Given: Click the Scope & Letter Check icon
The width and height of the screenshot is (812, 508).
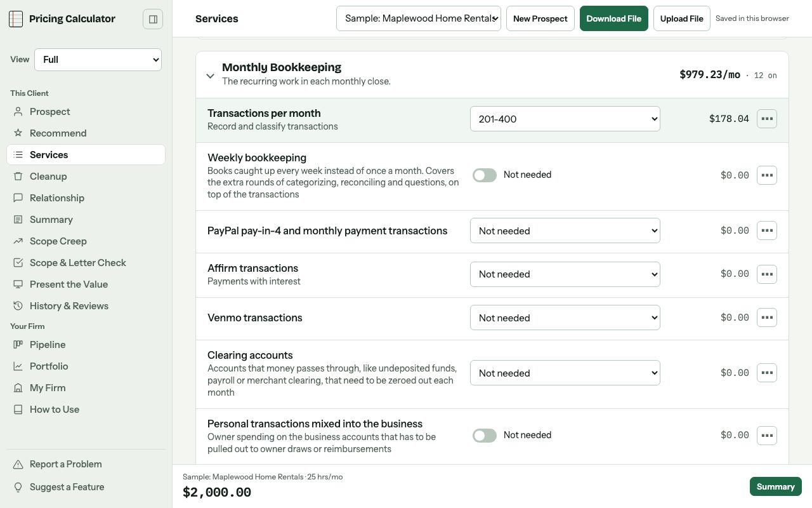Looking at the screenshot, I should 18,263.
